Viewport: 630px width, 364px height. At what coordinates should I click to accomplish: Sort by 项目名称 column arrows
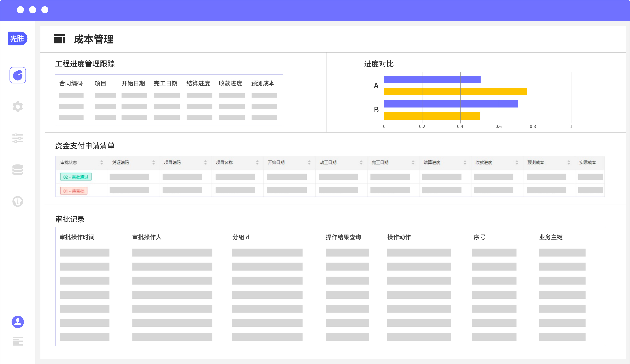click(257, 162)
